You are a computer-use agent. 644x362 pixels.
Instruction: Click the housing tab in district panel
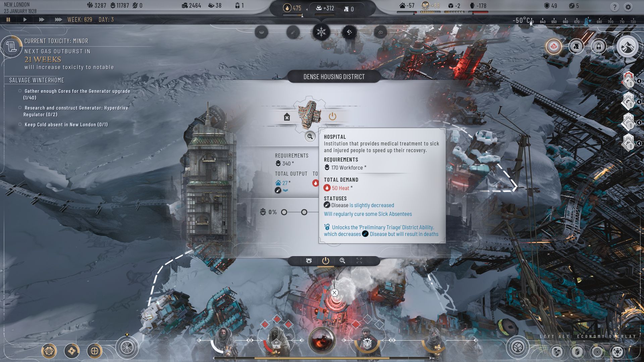click(x=286, y=117)
